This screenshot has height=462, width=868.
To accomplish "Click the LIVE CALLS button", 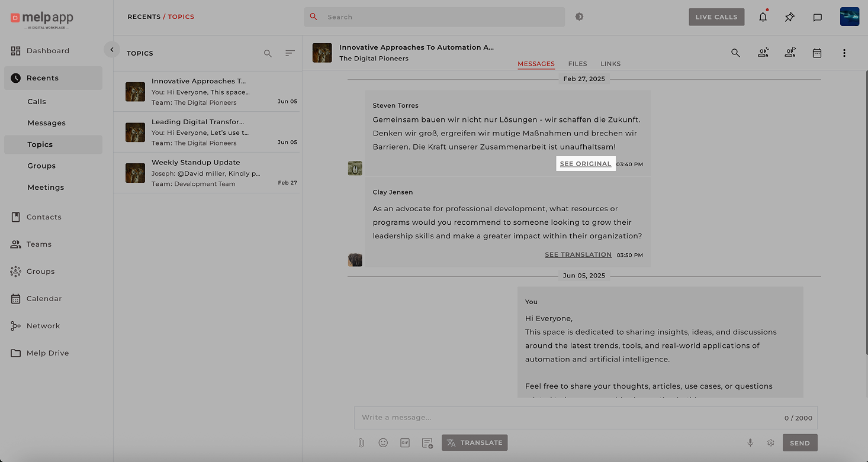I will tap(716, 17).
